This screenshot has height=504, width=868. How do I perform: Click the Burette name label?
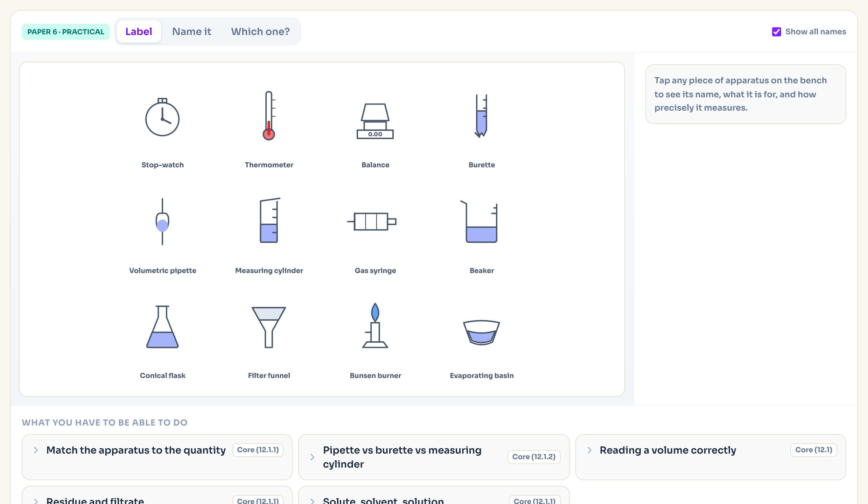pyautogui.click(x=482, y=165)
